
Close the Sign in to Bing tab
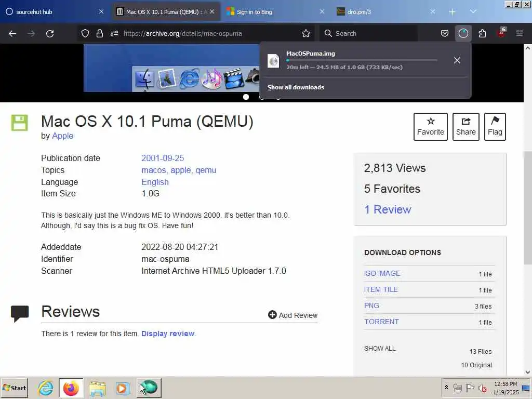coord(322,11)
